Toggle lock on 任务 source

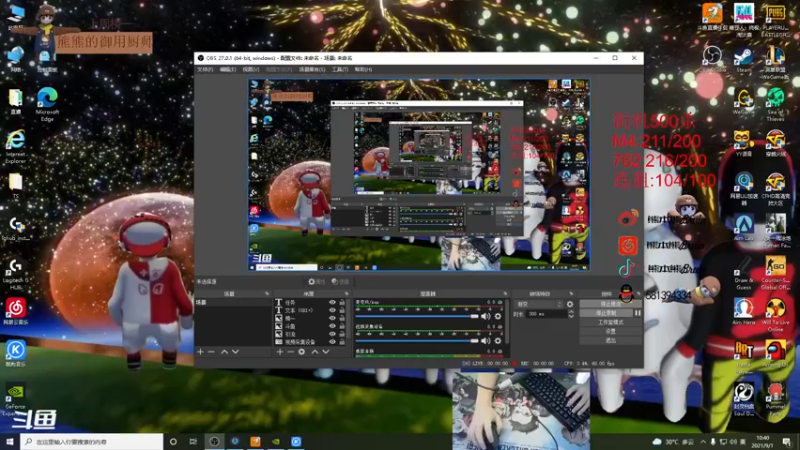(x=342, y=303)
